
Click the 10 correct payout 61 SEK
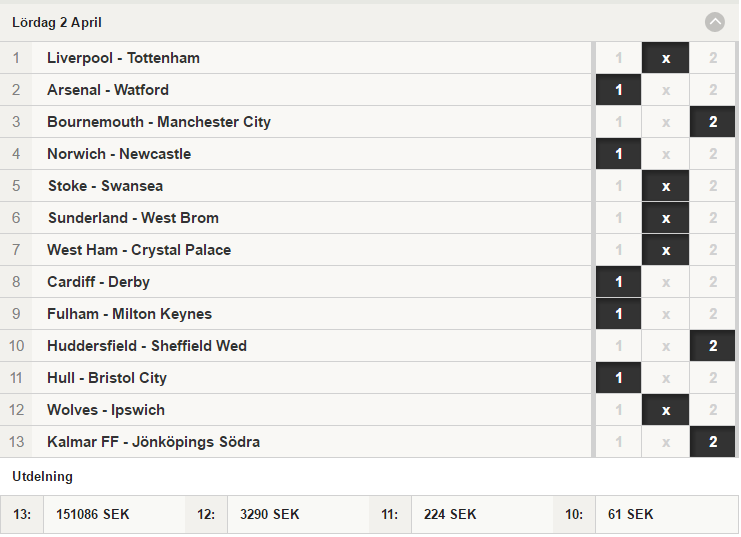pyautogui.click(x=630, y=514)
